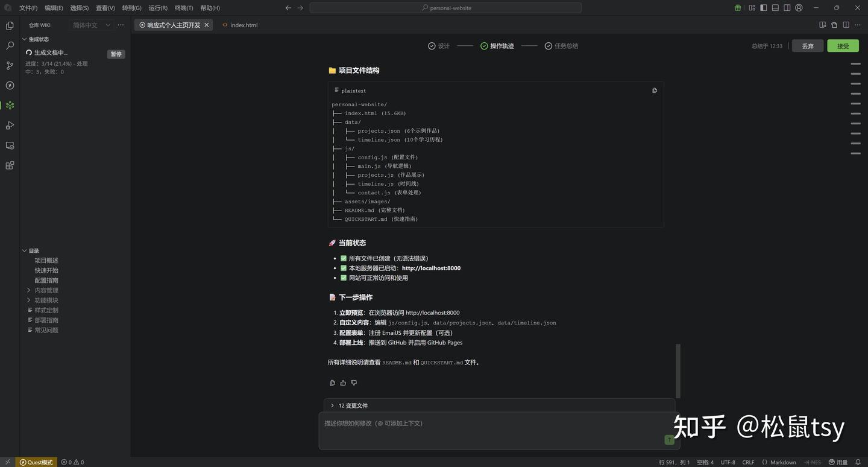Click the 接受 button to accept changes
Image resolution: width=868 pixels, height=467 pixels.
click(842, 45)
